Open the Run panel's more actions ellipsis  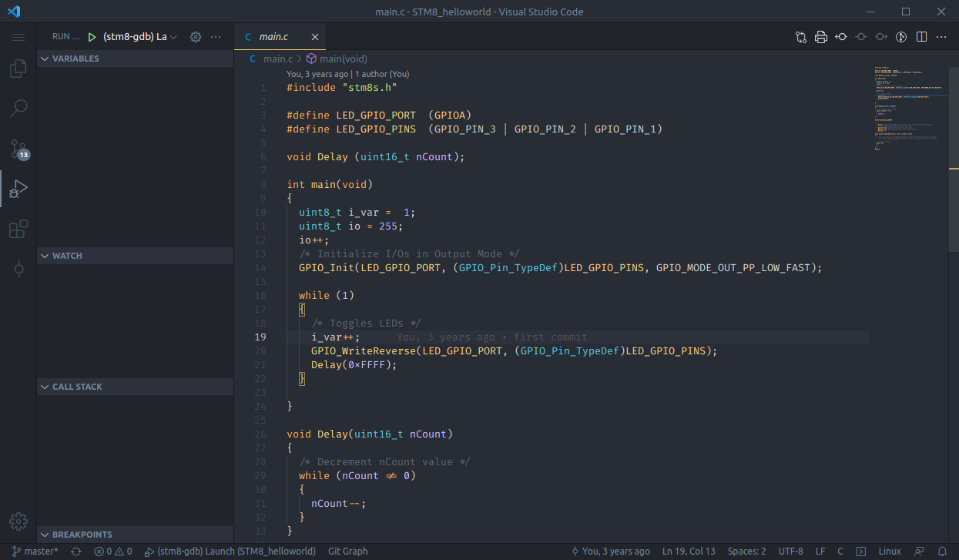216,37
